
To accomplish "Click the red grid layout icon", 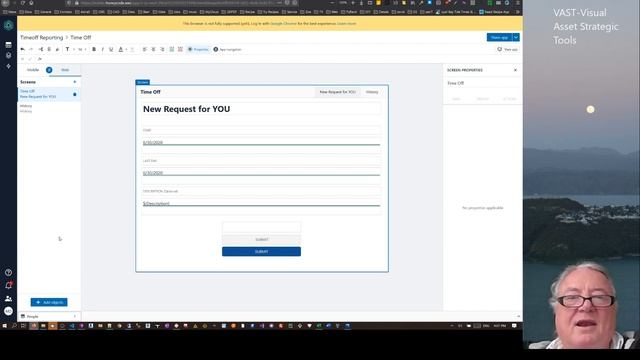I will [180, 49].
